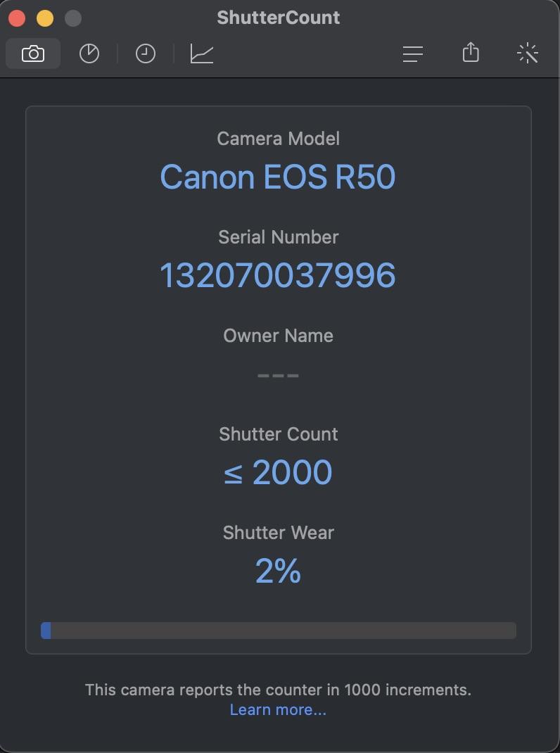Click the Canon EOS R50 model text
560x753 pixels.
(278, 177)
